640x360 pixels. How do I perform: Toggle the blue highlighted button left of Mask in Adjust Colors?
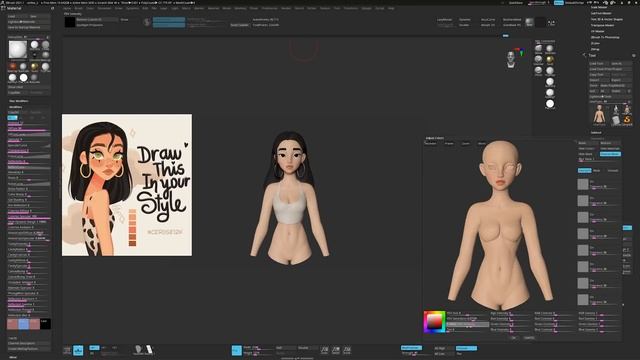point(584,170)
